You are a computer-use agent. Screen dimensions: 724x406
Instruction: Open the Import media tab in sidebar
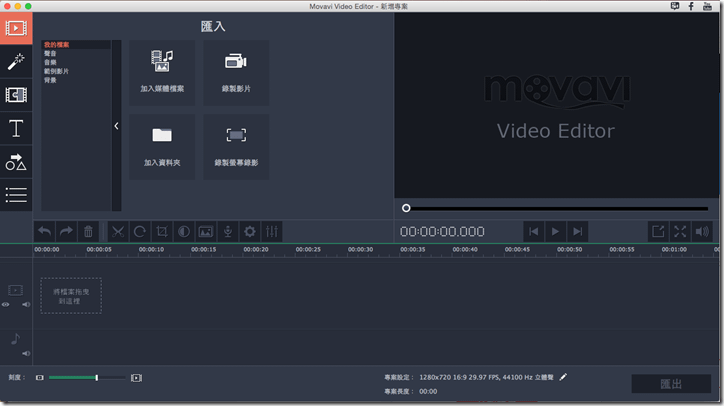coord(16,28)
